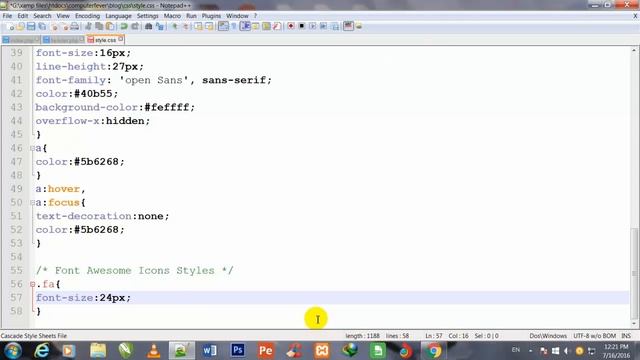Click the Synchronize Vertical Scrolling icon
This screenshot has width=640, height=360.
(x=198, y=27)
